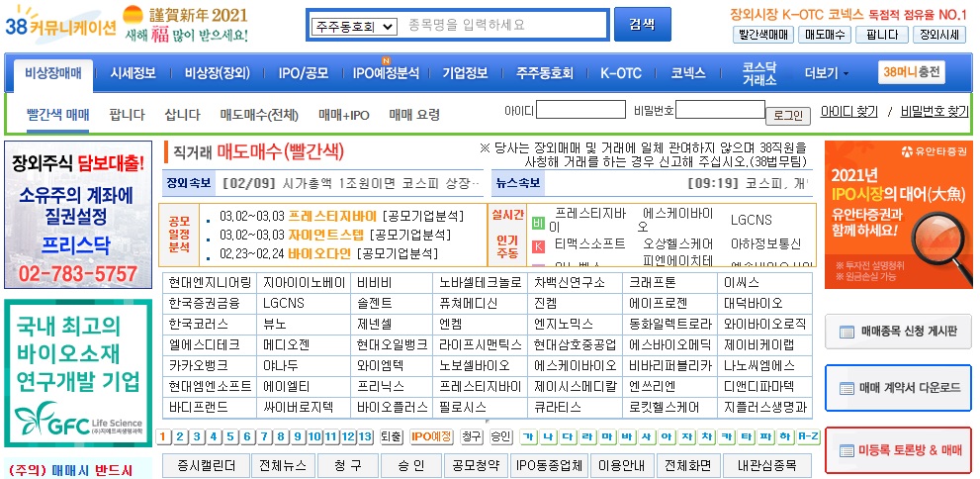
Task: Open the 코스닥 거래소 menu
Action: [x=759, y=74]
